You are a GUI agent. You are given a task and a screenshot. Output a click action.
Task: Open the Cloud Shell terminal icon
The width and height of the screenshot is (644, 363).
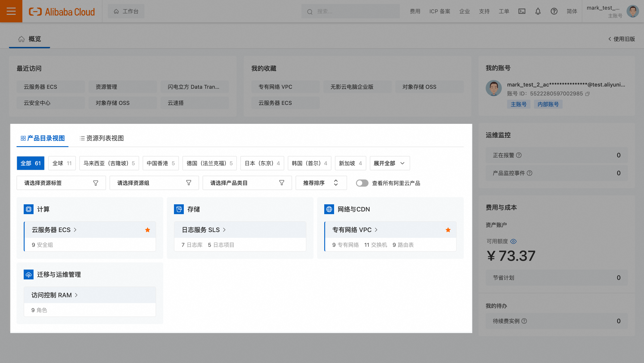click(522, 11)
